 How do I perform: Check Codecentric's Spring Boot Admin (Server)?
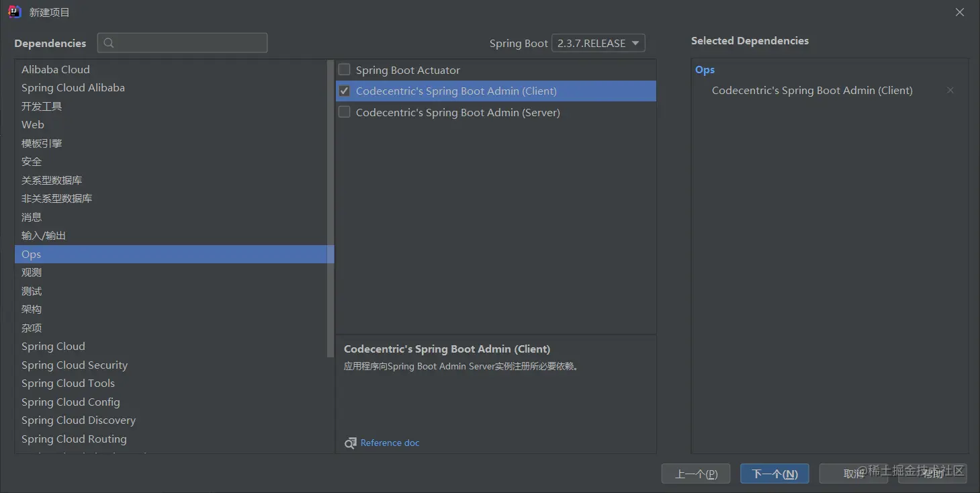tap(345, 112)
